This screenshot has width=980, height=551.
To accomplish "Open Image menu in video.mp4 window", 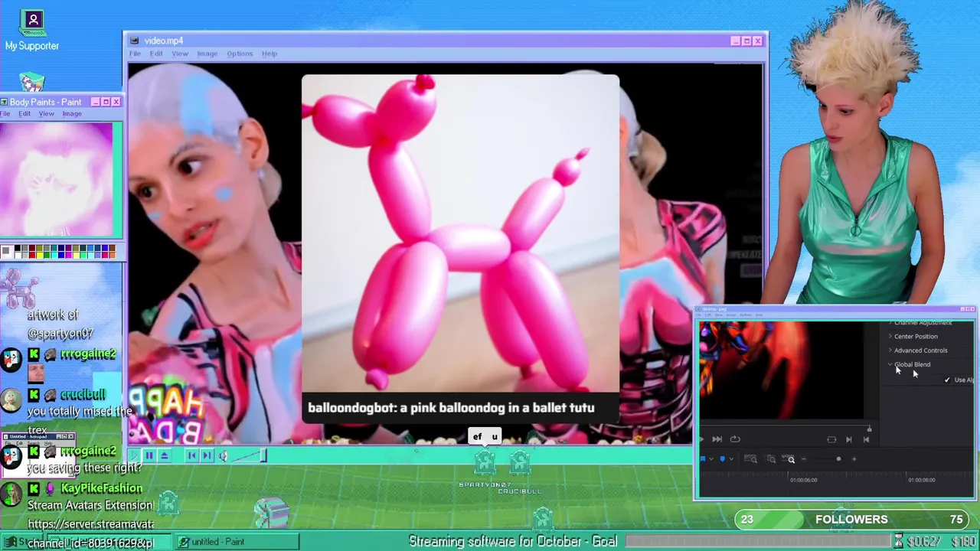I will pyautogui.click(x=207, y=54).
